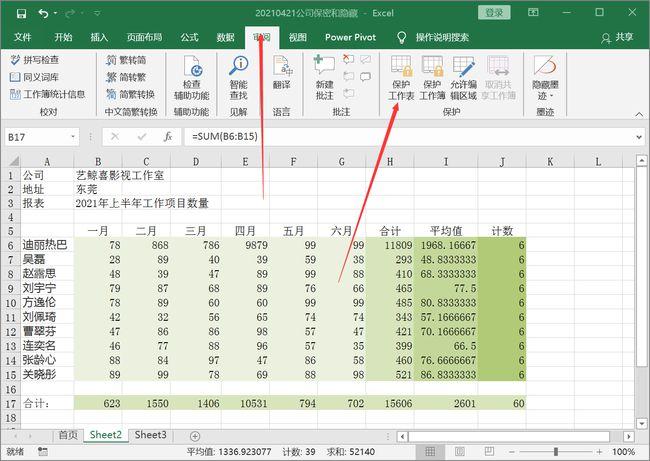Screen dimensions: 650x461
Task: Open 同义词库 thesaurus
Action: [35, 77]
